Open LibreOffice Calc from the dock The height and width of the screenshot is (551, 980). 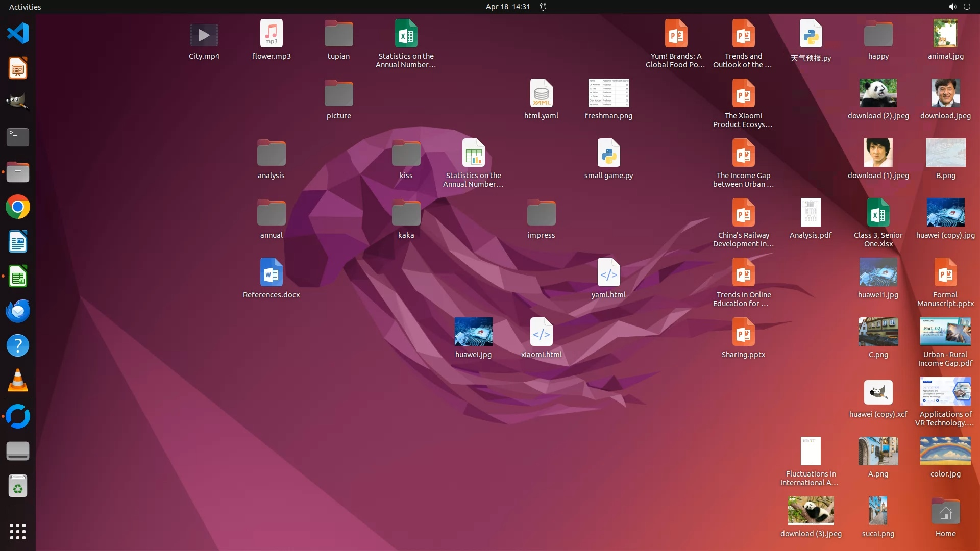pyautogui.click(x=18, y=277)
